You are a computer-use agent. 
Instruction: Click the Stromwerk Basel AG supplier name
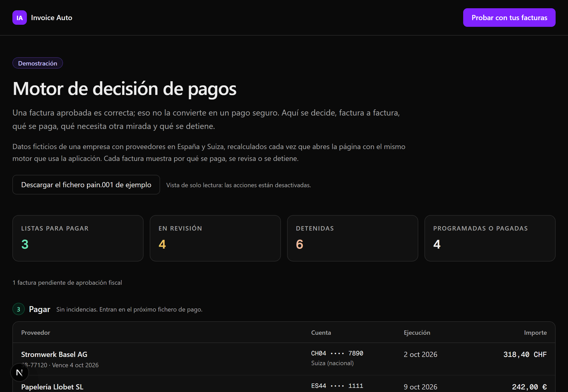pos(54,354)
